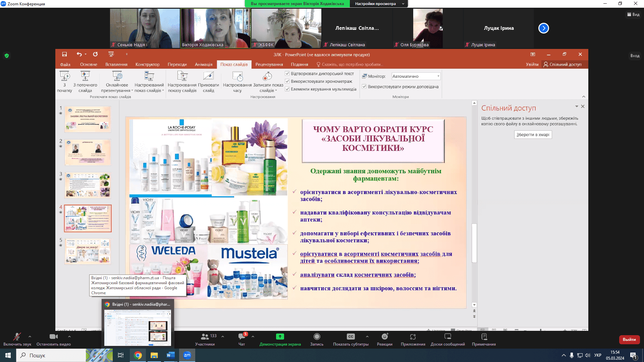Click start slideshow icon in quick access toolbar
The image size is (644, 362).
coord(111,54)
